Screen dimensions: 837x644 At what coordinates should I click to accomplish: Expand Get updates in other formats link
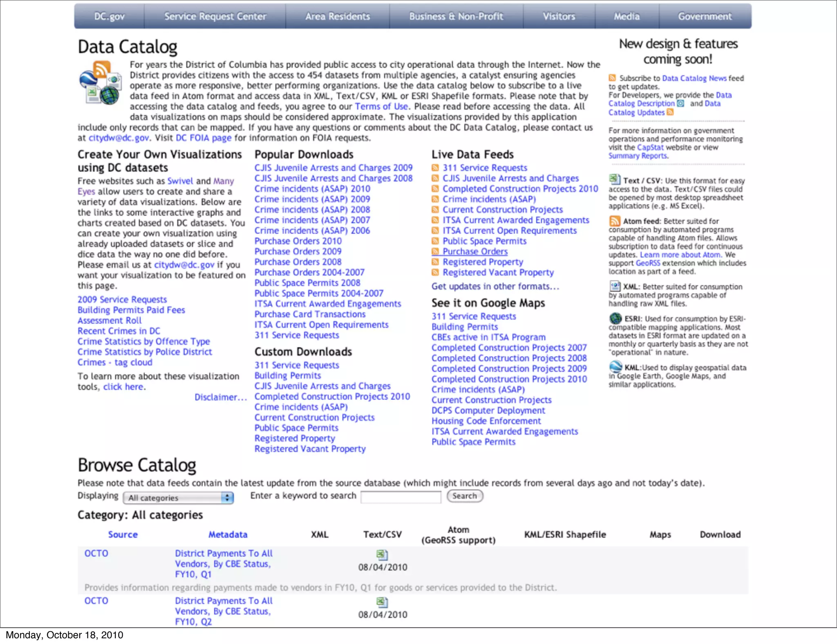495,286
